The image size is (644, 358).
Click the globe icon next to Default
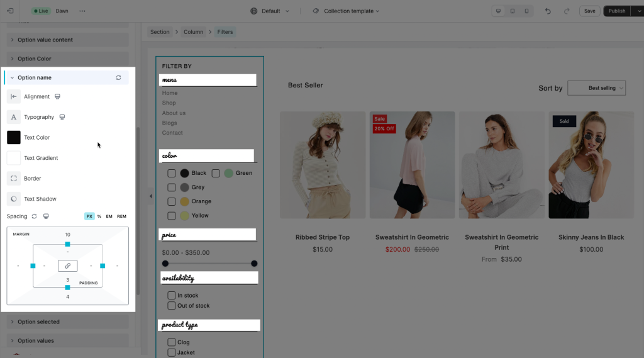(x=254, y=11)
